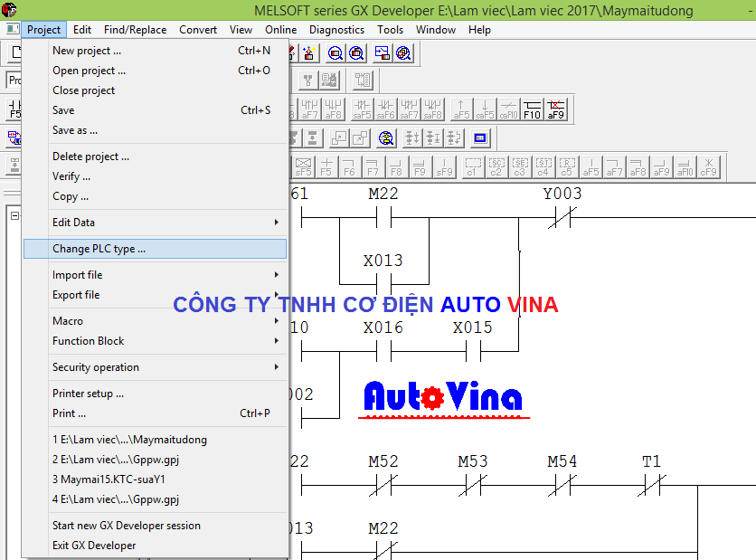Click the aF8 pulse contact icon
The height and width of the screenshot is (560, 756).
333,109
